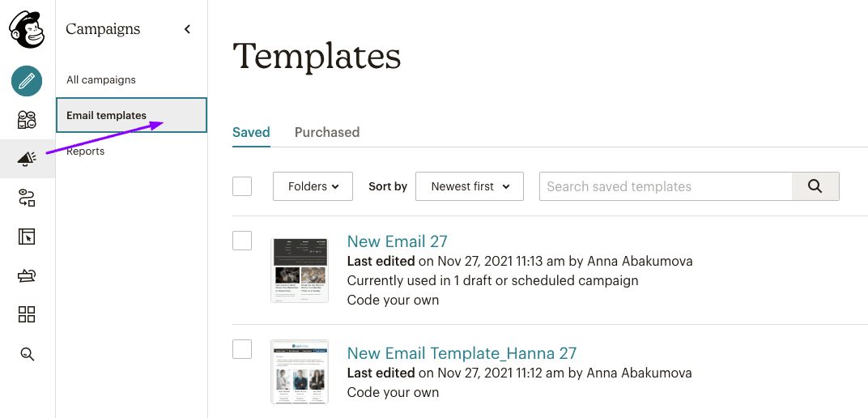Click the Create pencil icon
Screen dimensions: 868x418
coord(27,81)
